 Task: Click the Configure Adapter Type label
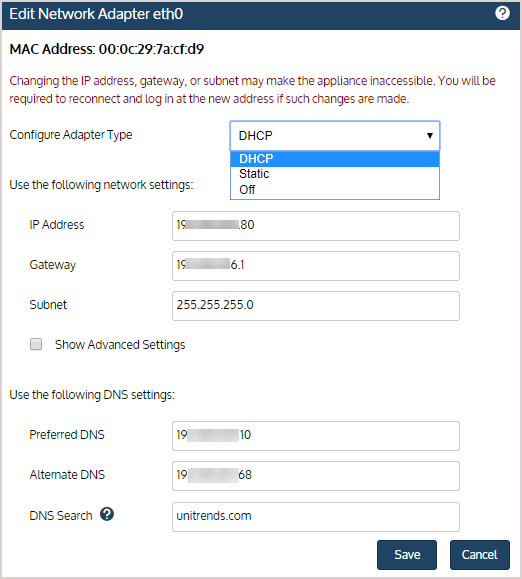click(71, 135)
